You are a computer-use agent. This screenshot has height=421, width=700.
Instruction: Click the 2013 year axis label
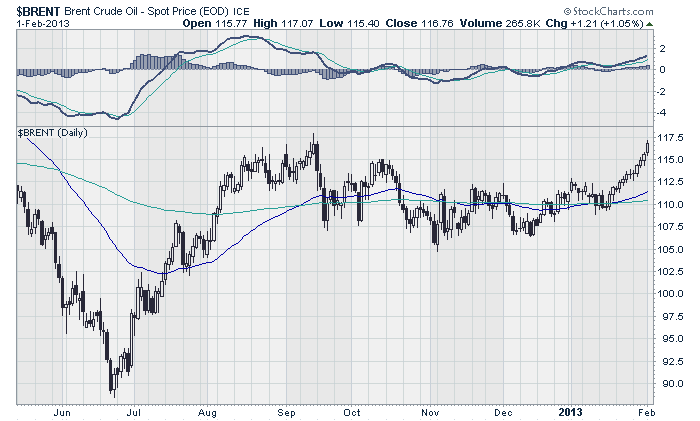pyautogui.click(x=571, y=413)
